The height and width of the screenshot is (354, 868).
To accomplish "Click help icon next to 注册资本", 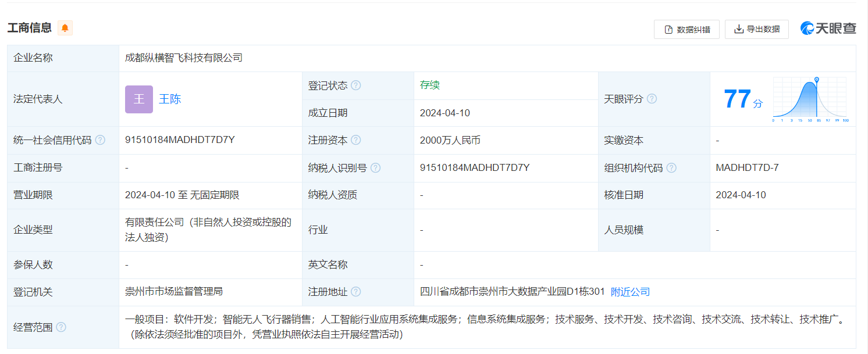I will pos(356,140).
